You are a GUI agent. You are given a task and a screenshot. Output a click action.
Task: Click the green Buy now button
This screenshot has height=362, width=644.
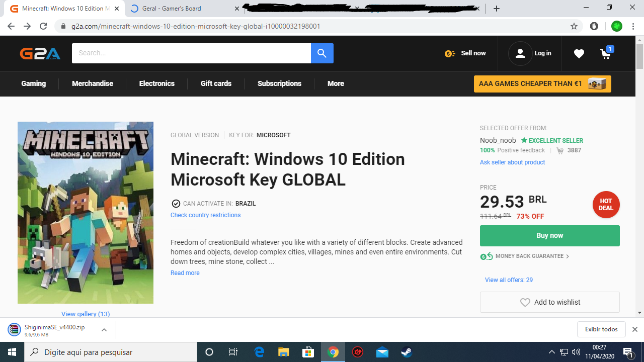550,236
